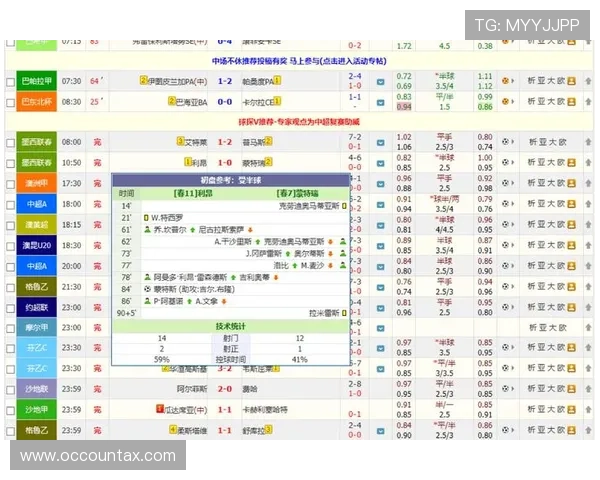Open orange person icon in 巴东北杯 row
600x480 pixels.
(x=571, y=101)
